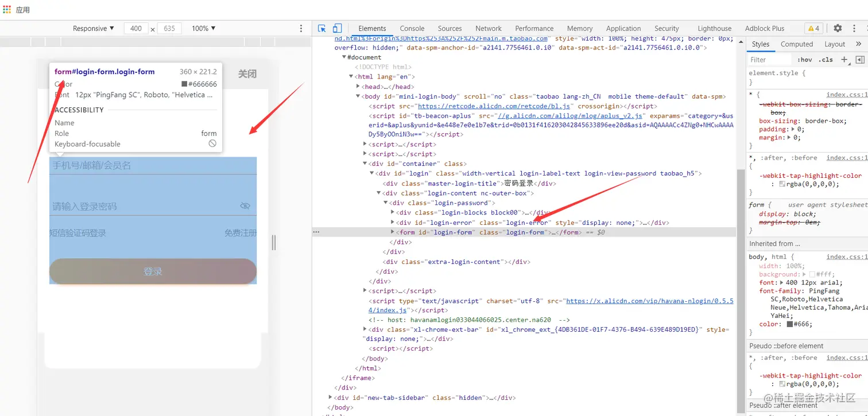Open DevTools settings gear

tap(838, 28)
